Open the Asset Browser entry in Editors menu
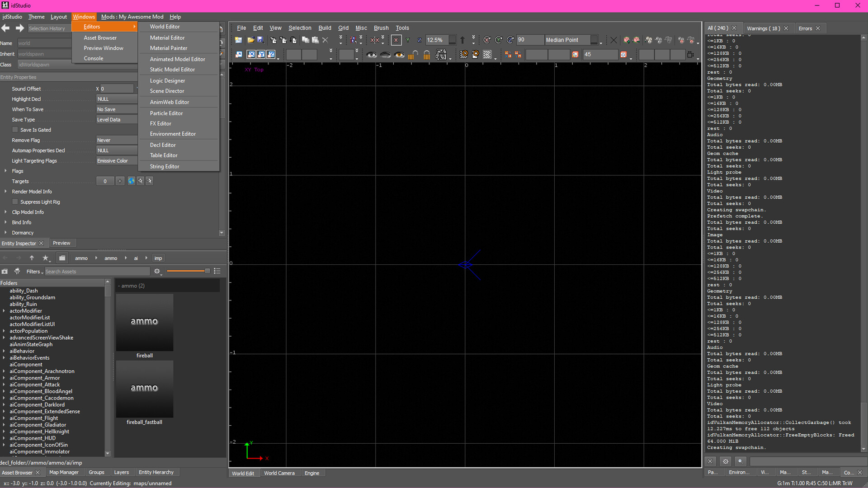 click(100, 38)
